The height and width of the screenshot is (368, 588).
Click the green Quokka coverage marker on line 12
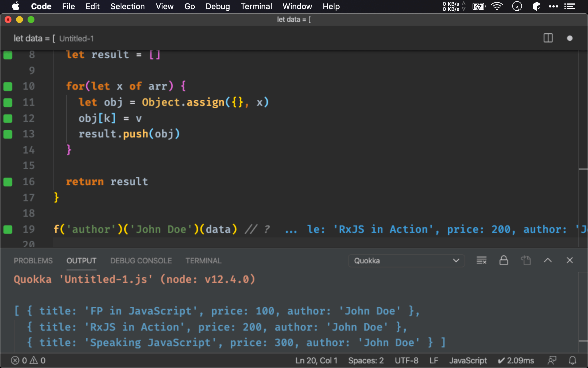click(x=8, y=118)
